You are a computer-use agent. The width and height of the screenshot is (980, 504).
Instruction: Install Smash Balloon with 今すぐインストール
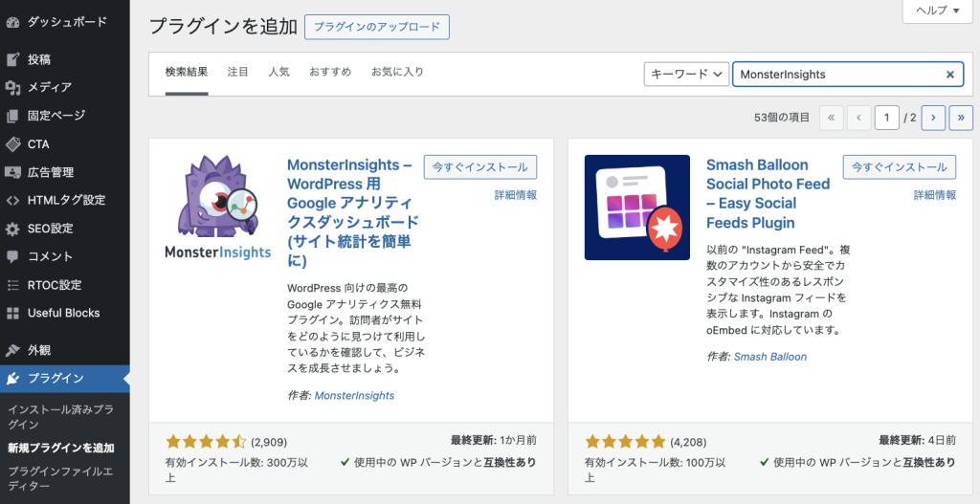coord(900,166)
